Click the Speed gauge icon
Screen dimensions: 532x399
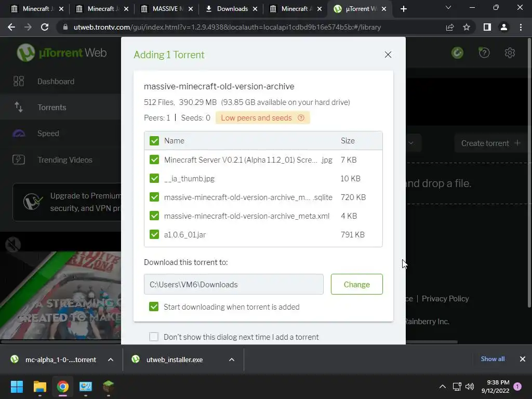(19, 134)
